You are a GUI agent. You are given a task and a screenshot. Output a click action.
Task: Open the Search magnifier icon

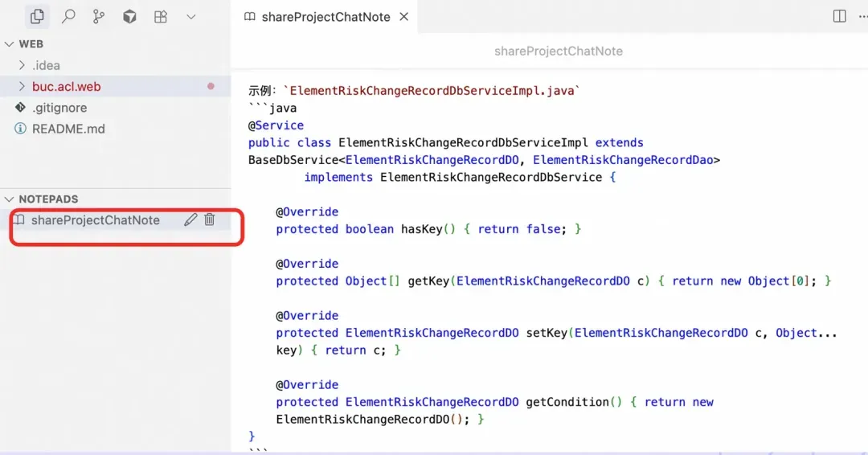68,17
